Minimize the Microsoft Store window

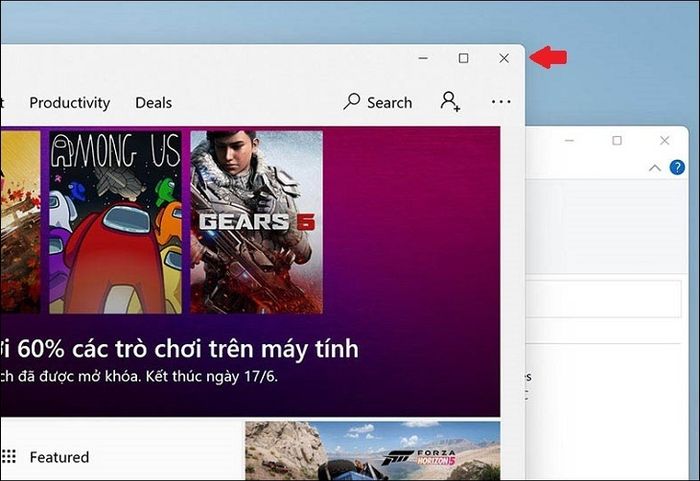click(423, 58)
